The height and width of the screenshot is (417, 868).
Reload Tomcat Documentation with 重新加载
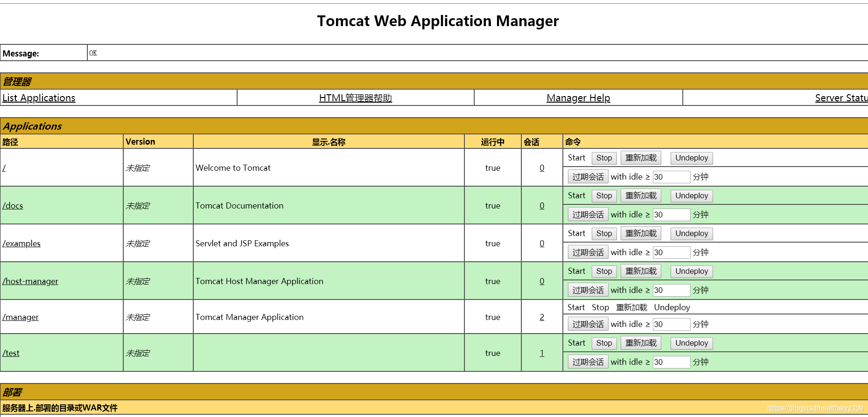tap(641, 196)
